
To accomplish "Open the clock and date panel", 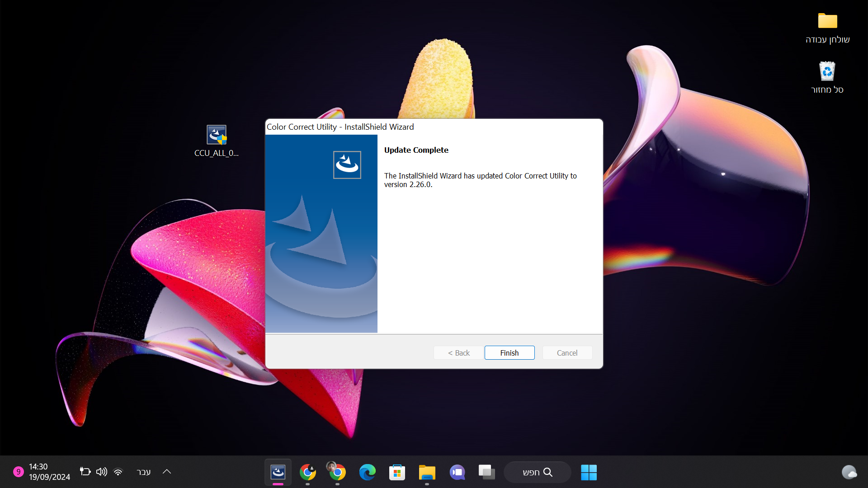I will 49,472.
